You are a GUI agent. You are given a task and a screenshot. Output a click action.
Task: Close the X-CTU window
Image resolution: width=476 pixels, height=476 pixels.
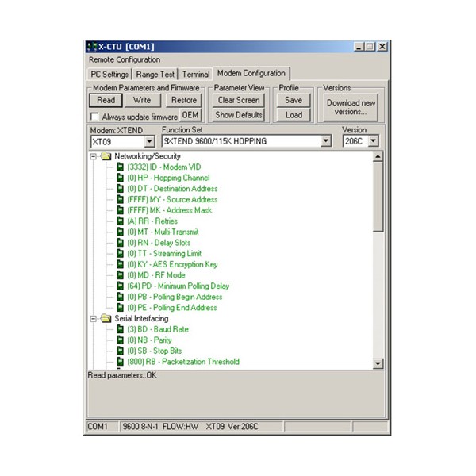click(382, 47)
